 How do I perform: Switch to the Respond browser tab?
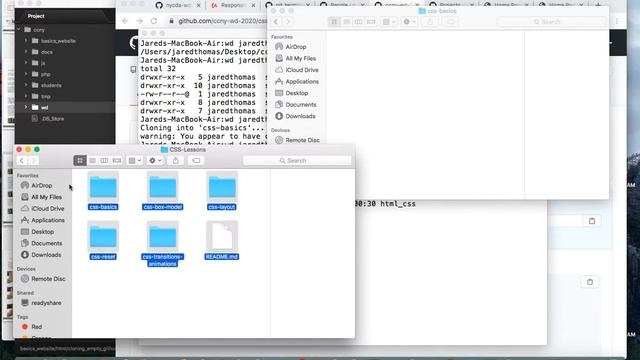233,5
